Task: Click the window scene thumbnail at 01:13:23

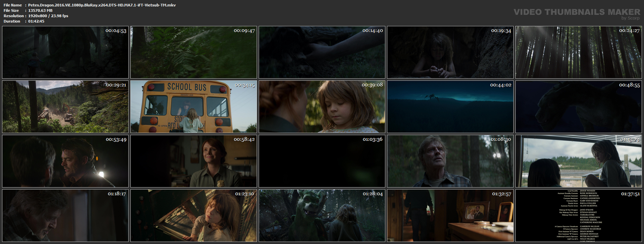Action: (x=579, y=161)
